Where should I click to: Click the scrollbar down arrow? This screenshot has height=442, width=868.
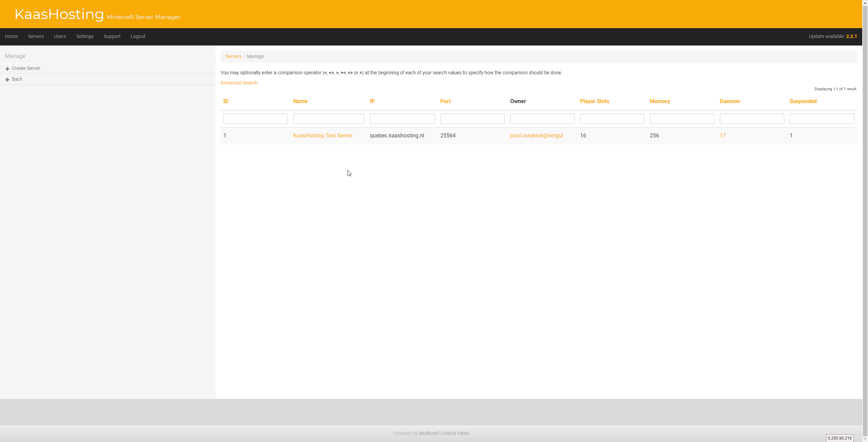coord(865,439)
